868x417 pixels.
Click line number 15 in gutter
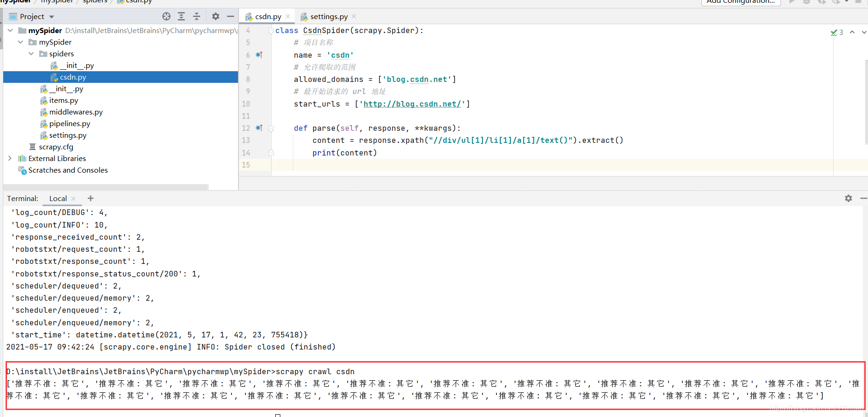pyautogui.click(x=246, y=165)
